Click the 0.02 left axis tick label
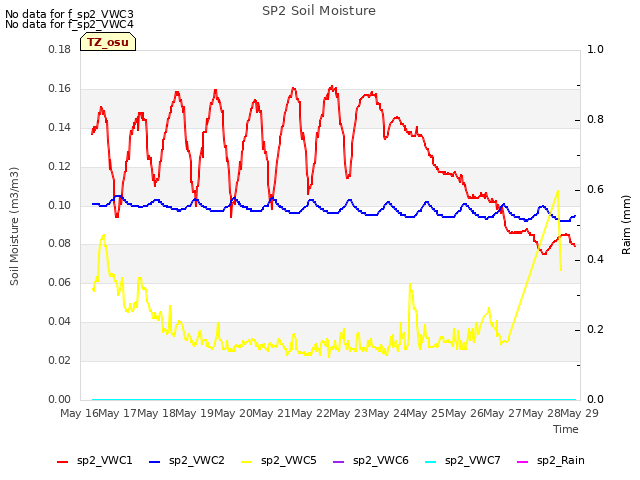 [x=60, y=360]
